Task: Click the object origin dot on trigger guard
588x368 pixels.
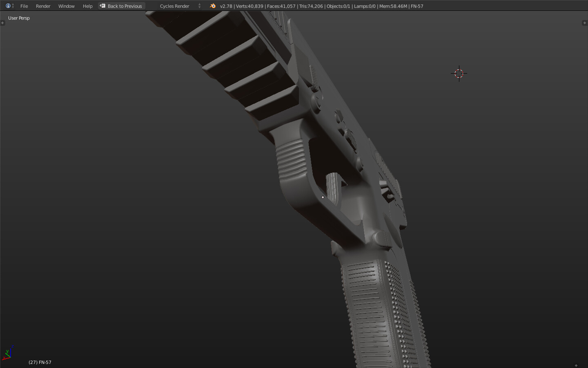Action: coord(323,197)
